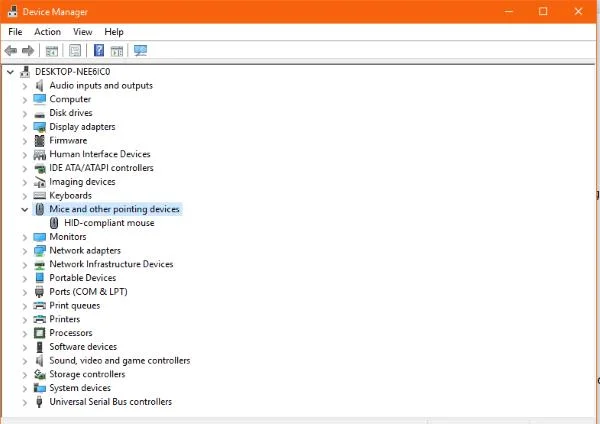Open the Help menu
The image size is (600, 424).
(114, 32)
